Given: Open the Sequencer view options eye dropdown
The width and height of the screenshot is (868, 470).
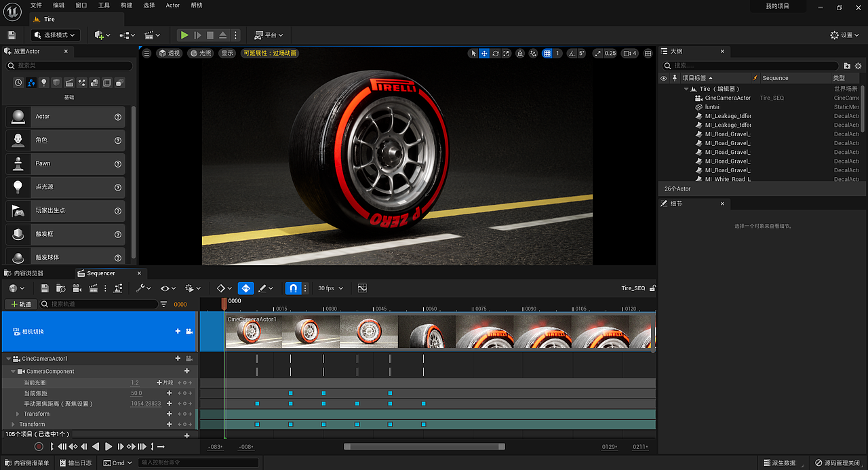Looking at the screenshot, I should tap(167, 288).
